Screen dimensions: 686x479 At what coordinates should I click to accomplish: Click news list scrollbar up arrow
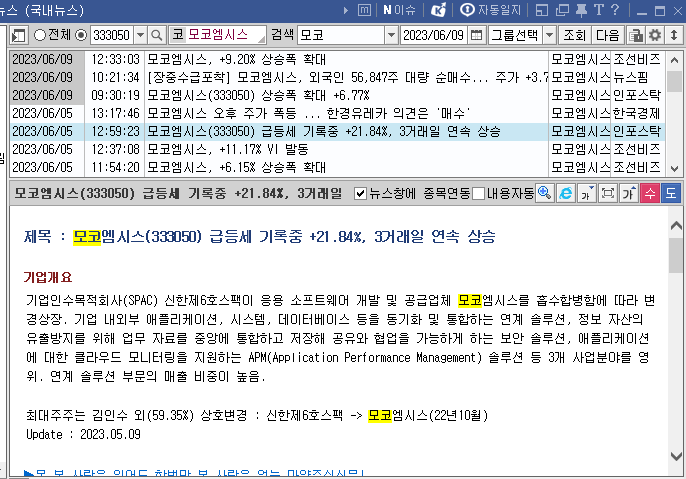pyautogui.click(x=674, y=60)
